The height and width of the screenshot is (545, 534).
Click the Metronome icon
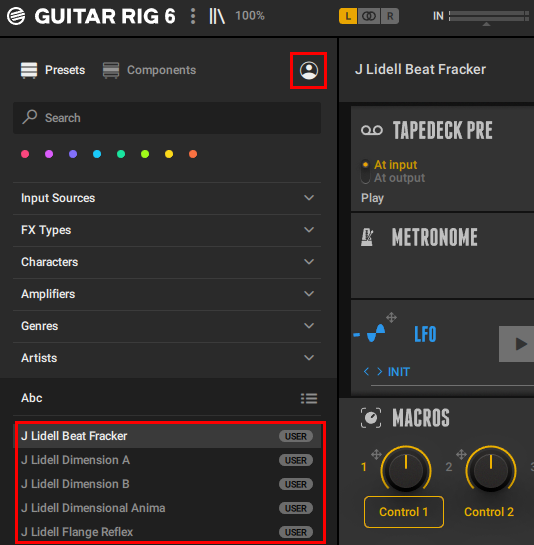tap(367, 237)
